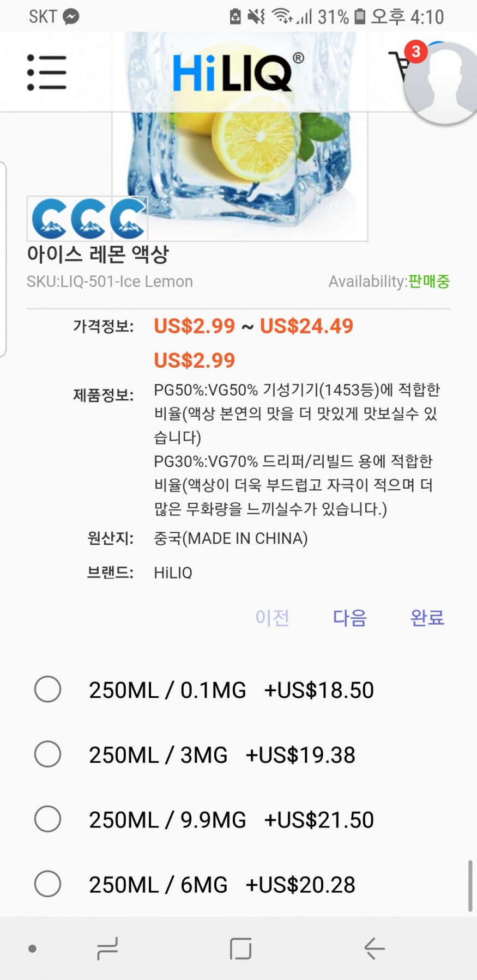The height and width of the screenshot is (980, 477).
Task: Select 250ML / 0.1MG option
Action: click(x=48, y=689)
